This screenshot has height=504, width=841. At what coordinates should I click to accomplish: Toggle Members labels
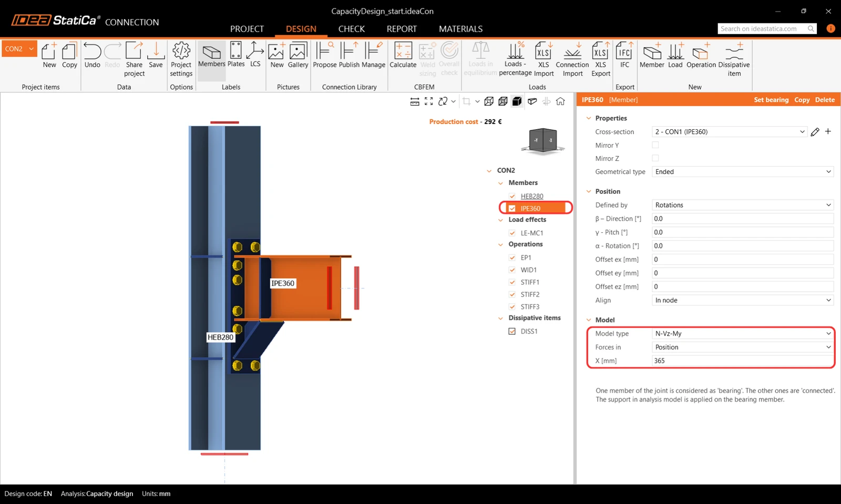click(x=211, y=55)
